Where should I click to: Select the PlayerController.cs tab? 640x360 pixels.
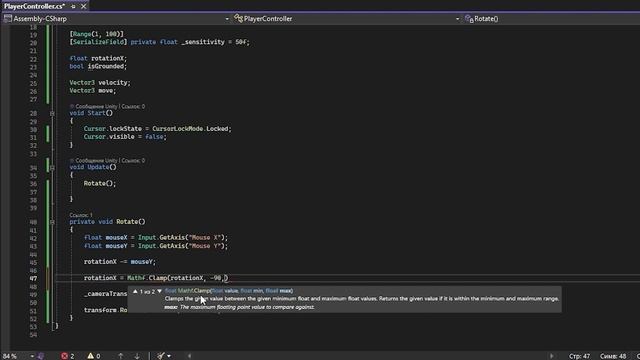pos(34,6)
